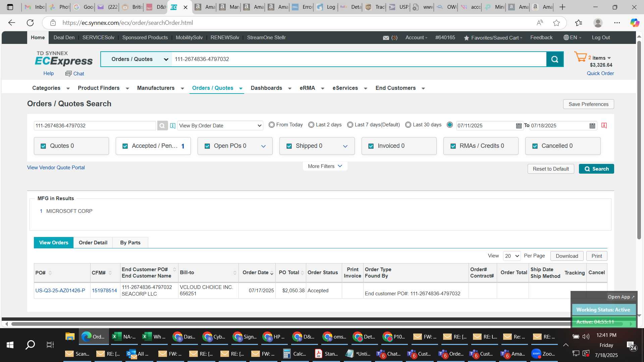This screenshot has height=362, width=644.
Task: Sort by the PO# column sort arrows
Action: (x=50, y=273)
